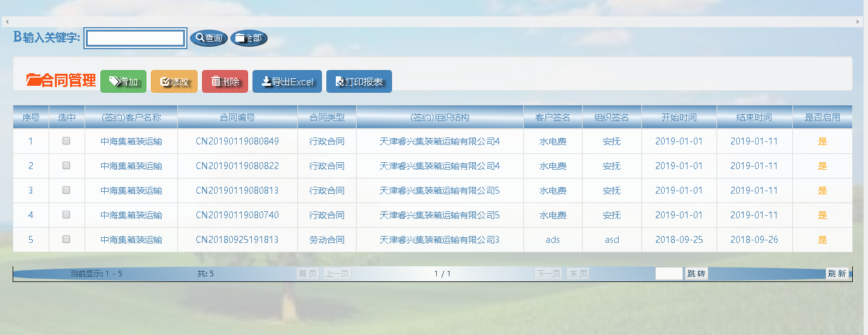The height and width of the screenshot is (335, 868).
Task: Tick the checkbox in row 1
Action: [66, 141]
